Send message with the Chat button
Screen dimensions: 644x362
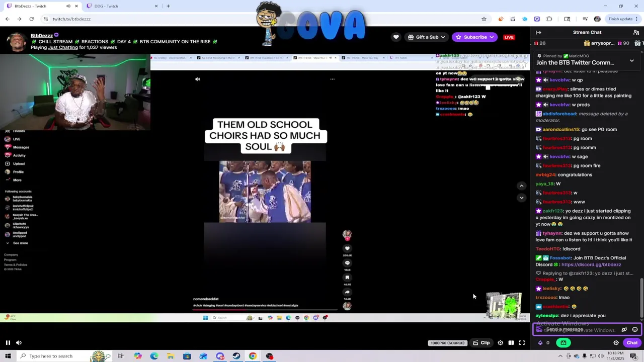pyautogui.click(x=632, y=343)
